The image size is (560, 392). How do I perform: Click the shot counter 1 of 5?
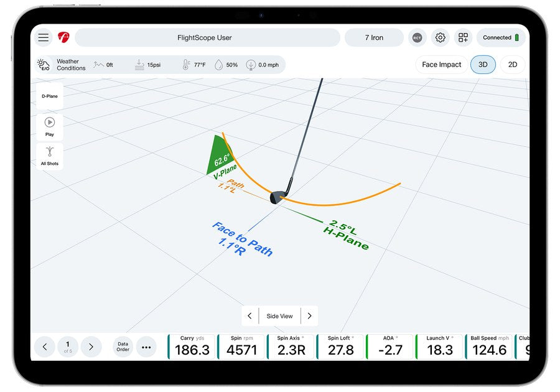pos(68,347)
